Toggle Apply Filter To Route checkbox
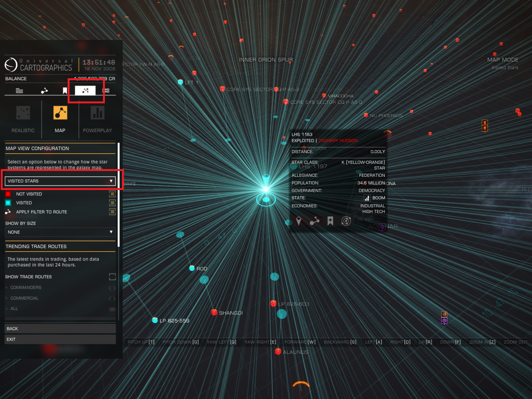This screenshot has width=532, height=399. click(x=112, y=212)
